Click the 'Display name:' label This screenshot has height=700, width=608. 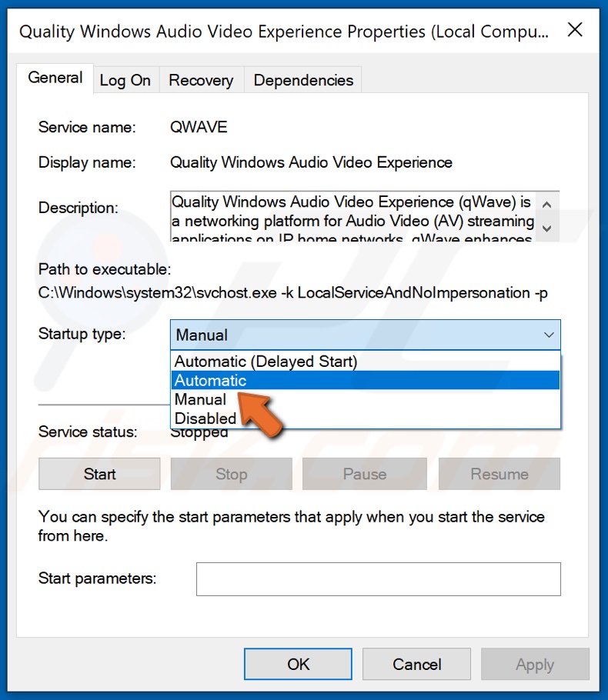pos(87,162)
